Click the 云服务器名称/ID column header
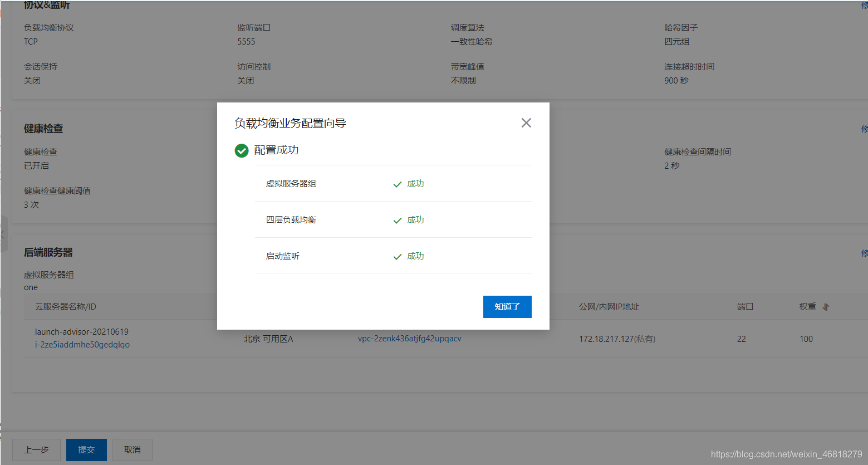 click(x=66, y=307)
